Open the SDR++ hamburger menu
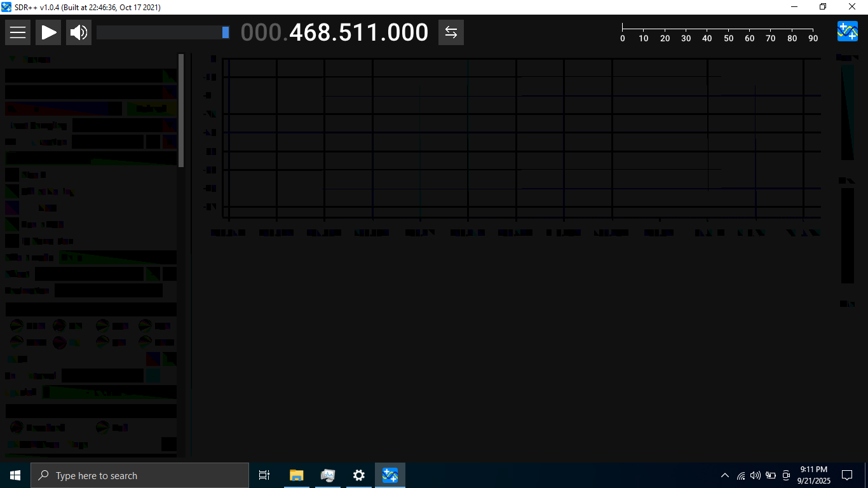The image size is (868, 488). [18, 32]
